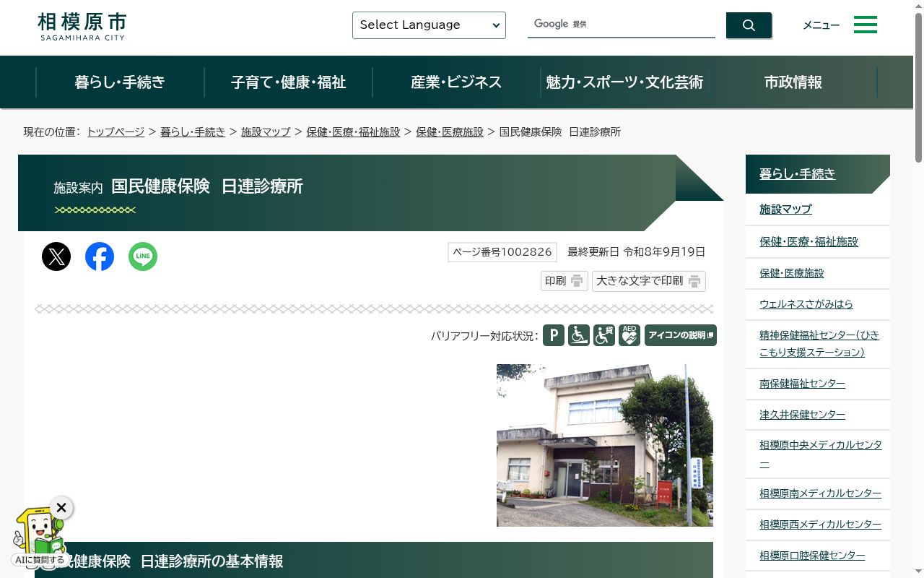Click the AED availability icon
The width and height of the screenshot is (924, 578).
point(629,335)
